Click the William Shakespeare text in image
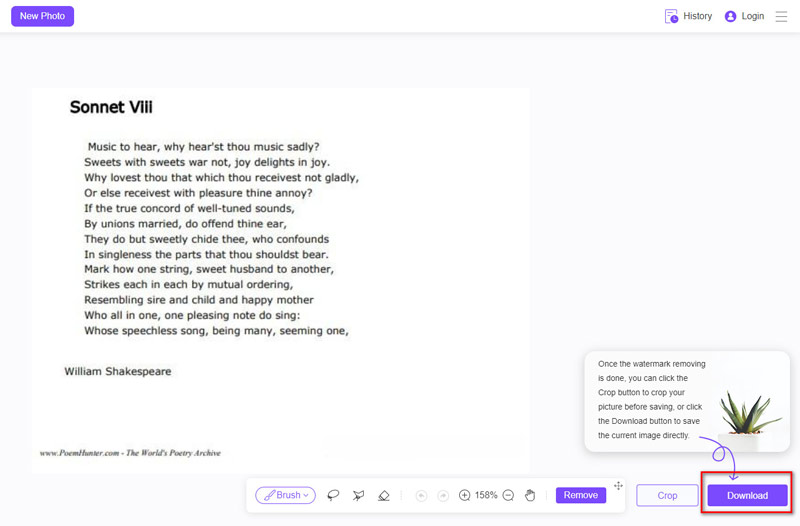Viewport: 800px width, 526px height. pyautogui.click(x=118, y=371)
